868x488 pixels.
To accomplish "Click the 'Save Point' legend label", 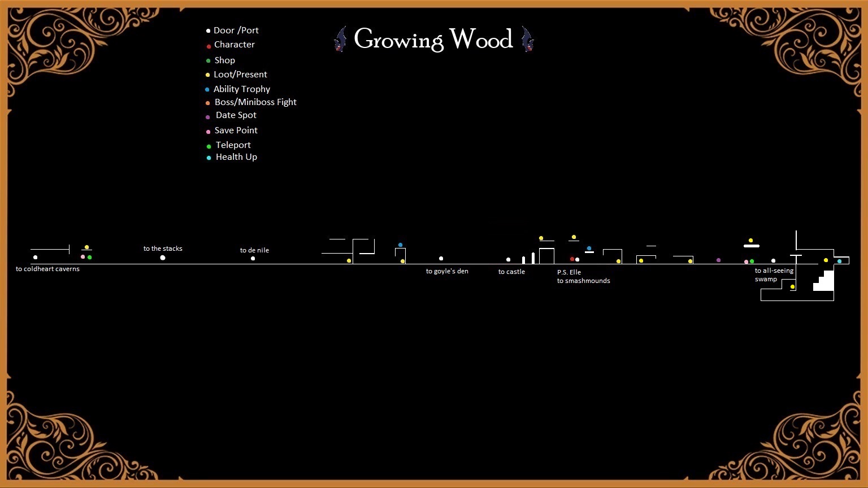I will [236, 130].
